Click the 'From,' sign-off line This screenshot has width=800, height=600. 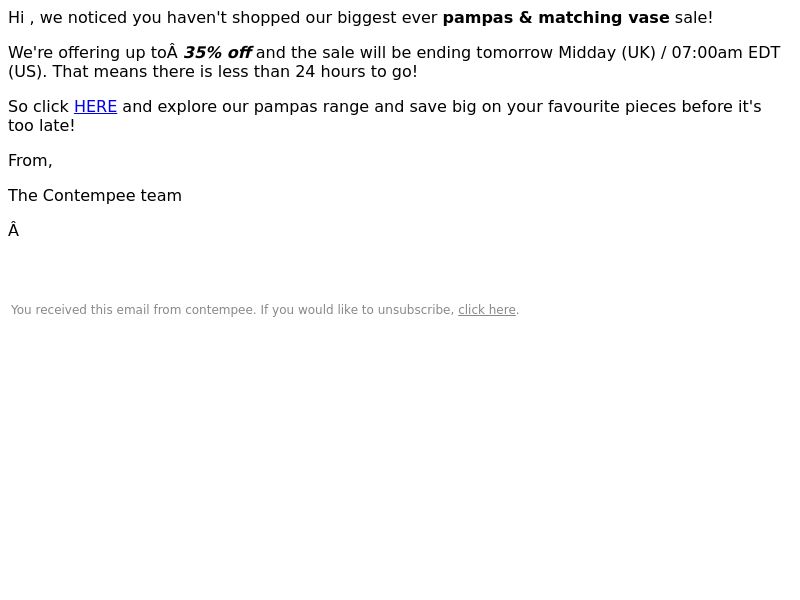30,161
